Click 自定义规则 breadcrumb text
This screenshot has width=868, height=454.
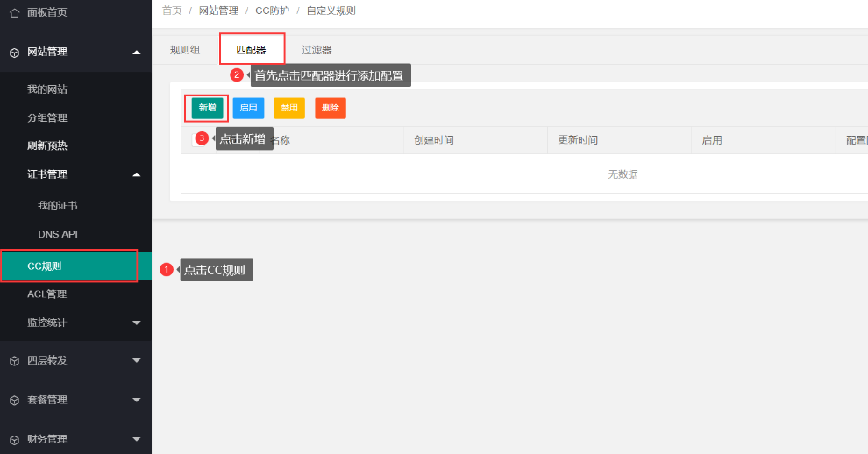coord(331,11)
